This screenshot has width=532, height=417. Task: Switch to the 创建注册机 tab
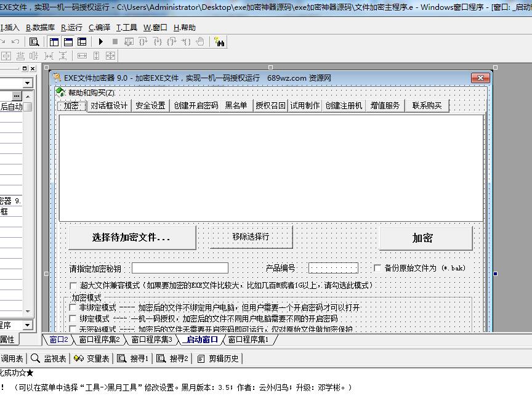[x=344, y=105]
